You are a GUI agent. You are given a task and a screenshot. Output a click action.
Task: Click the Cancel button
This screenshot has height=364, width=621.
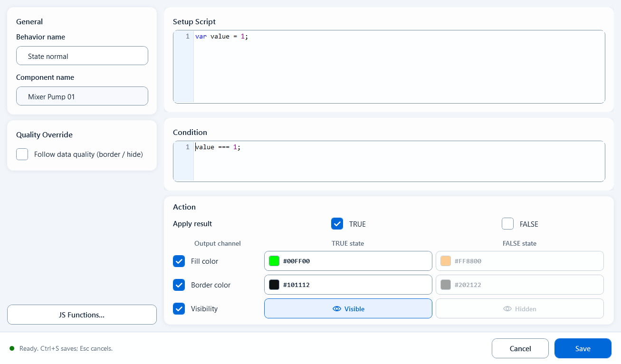520,348
